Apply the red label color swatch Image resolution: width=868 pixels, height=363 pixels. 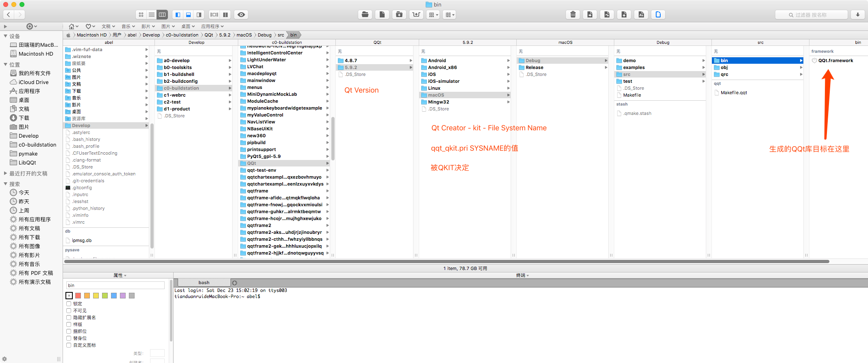click(78, 296)
